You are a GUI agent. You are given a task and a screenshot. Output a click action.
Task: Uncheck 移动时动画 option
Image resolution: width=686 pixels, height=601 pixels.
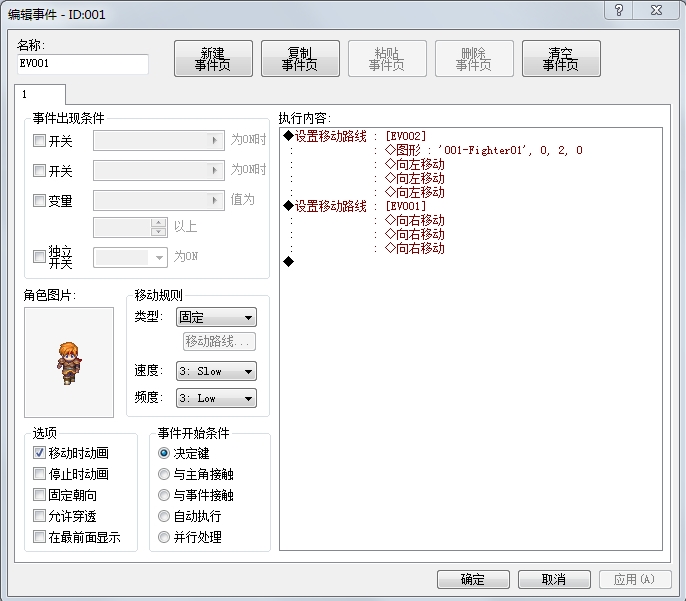pyautogui.click(x=39, y=453)
